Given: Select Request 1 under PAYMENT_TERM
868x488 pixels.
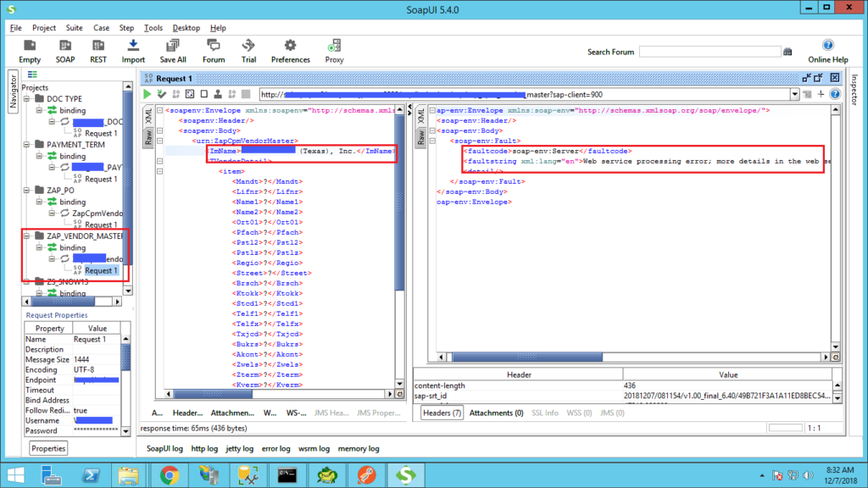Looking at the screenshot, I should click(101, 179).
